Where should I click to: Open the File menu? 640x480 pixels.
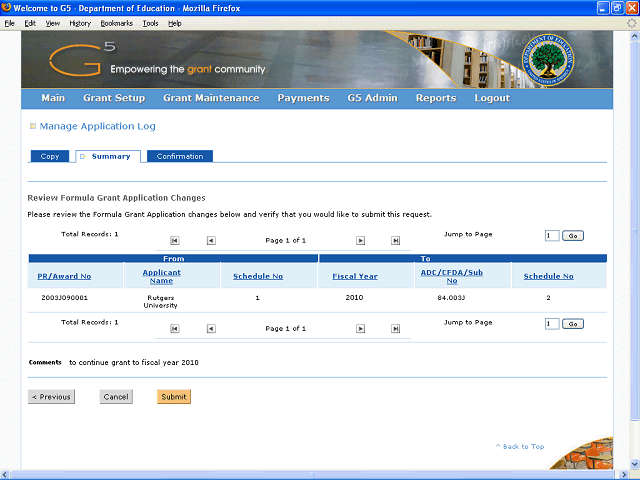9,23
